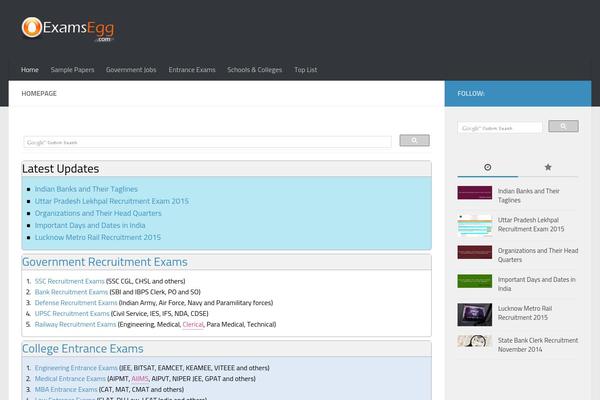The height and width of the screenshot is (400, 600).
Task: Focus the main Google custom search field
Action: coord(207,142)
